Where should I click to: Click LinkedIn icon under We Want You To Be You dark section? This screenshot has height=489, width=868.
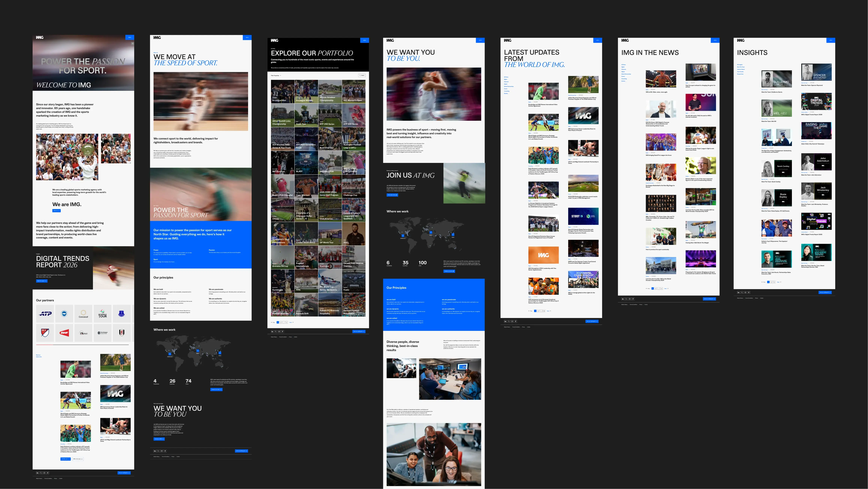click(155, 451)
